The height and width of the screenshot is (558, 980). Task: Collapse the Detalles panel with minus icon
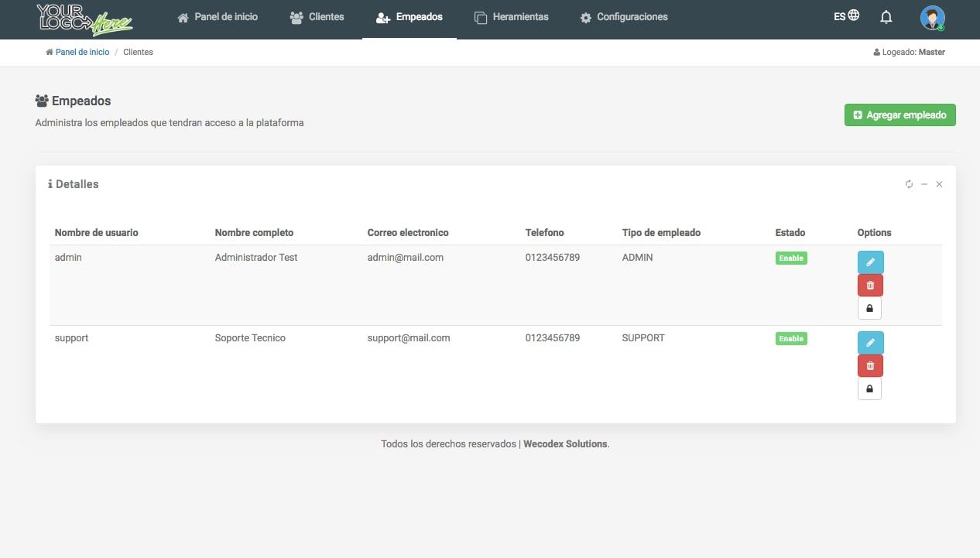click(924, 184)
